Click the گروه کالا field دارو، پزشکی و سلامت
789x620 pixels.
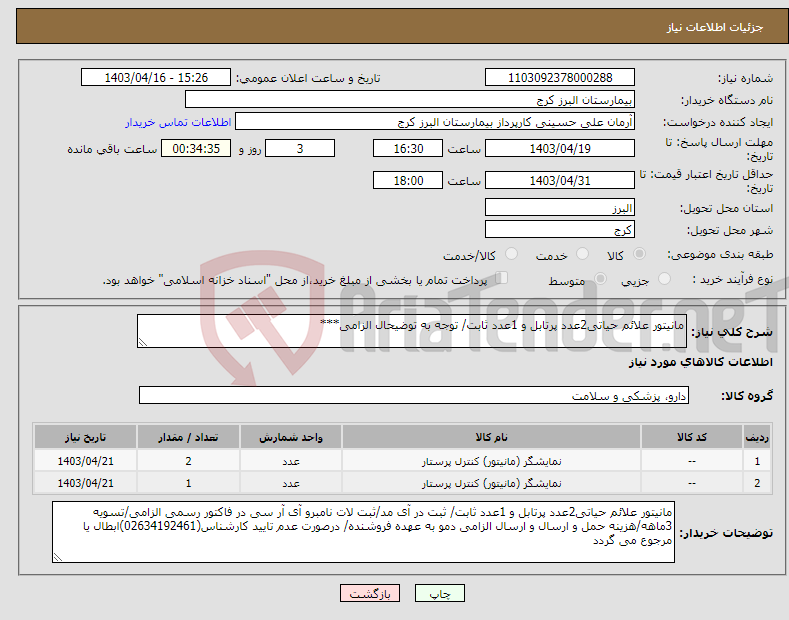[414, 396]
